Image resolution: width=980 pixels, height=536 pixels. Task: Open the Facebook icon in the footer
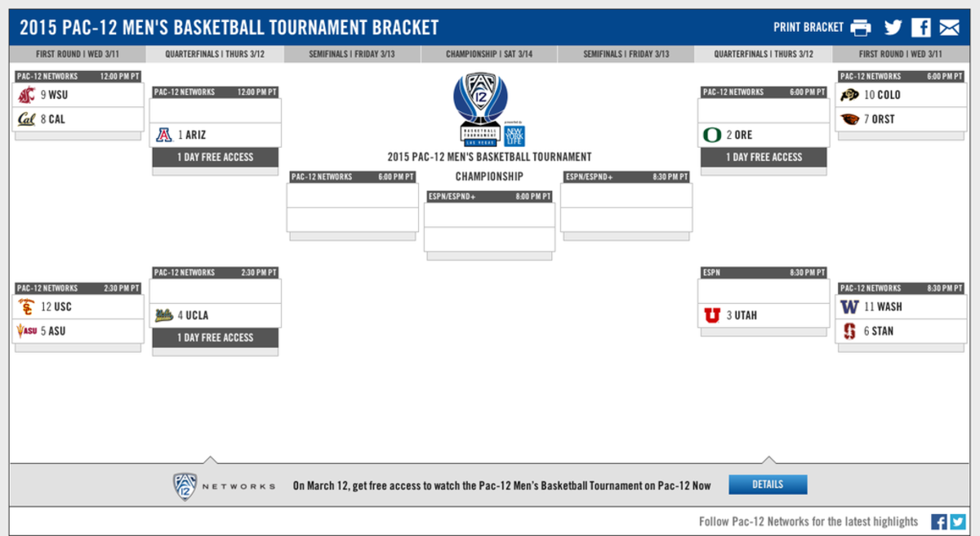pyautogui.click(x=939, y=522)
